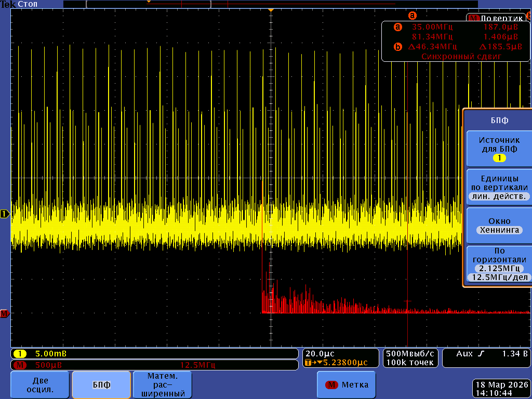Screen dimensions: 532x399
Task: Open the Матем. расширенный menu
Action: click(x=163, y=385)
